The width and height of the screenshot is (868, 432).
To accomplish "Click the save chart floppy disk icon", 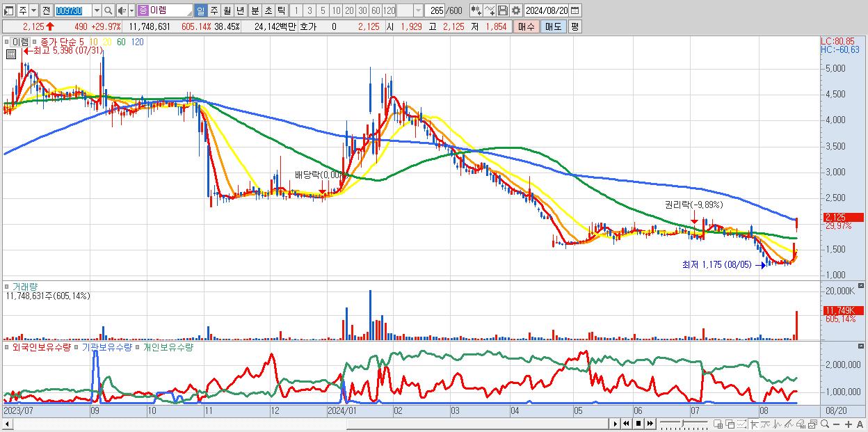I will tap(503, 10).
